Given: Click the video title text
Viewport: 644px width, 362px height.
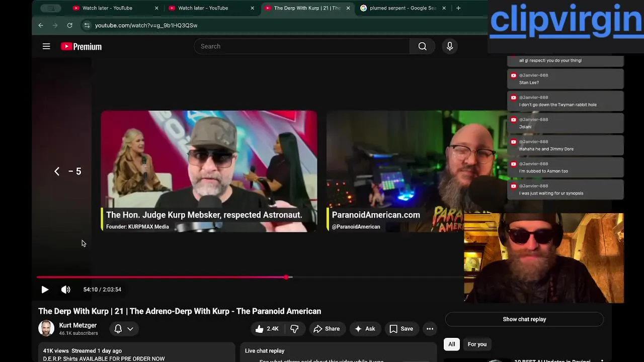Looking at the screenshot, I should click(180, 311).
